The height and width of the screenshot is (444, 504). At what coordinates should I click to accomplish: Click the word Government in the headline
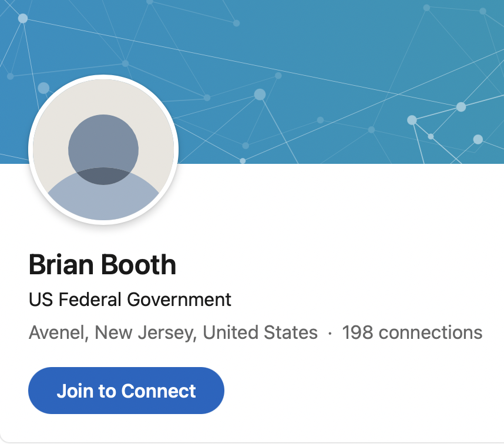coord(179,300)
